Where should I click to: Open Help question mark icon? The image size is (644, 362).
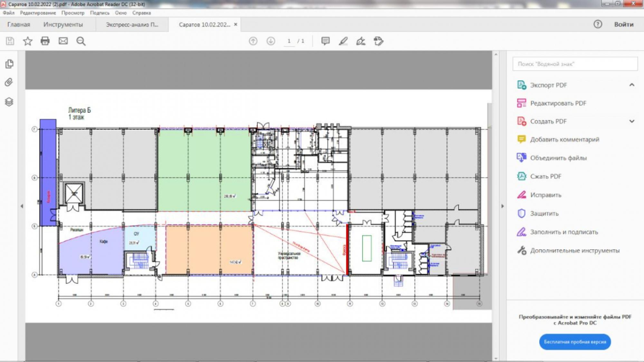[598, 24]
